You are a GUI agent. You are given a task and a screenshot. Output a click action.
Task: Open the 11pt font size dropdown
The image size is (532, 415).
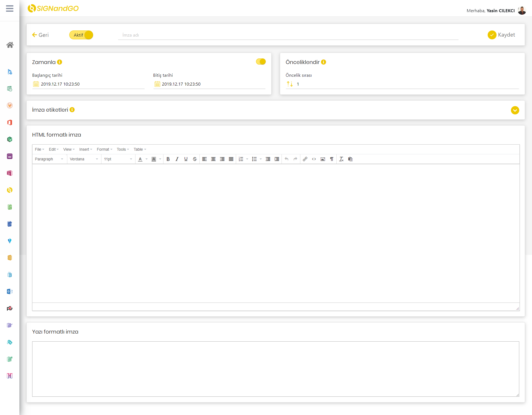(118, 159)
